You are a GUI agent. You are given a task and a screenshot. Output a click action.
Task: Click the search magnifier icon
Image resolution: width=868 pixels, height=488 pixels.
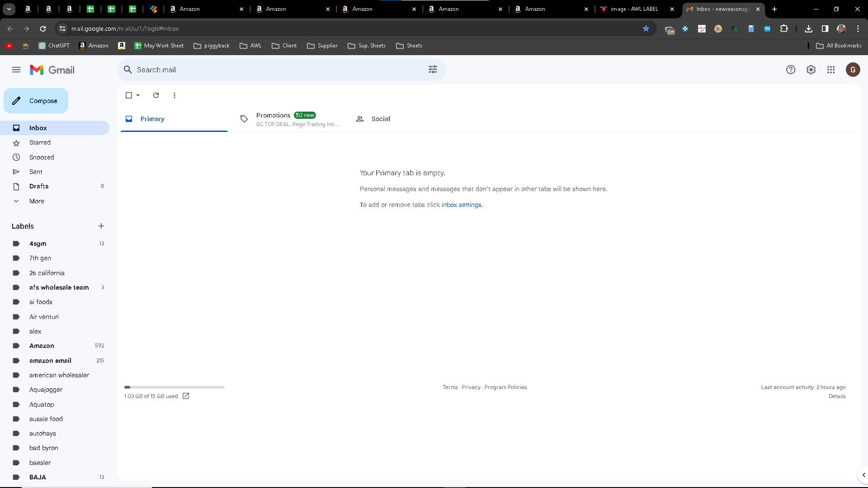[x=128, y=70]
